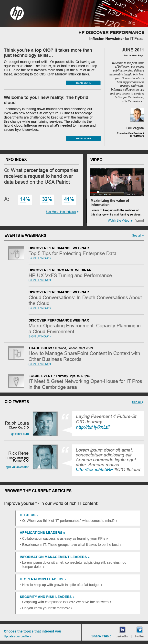
Task: Expand SECURITY AND RISK LEADERS section
Action: (x=47, y=597)
